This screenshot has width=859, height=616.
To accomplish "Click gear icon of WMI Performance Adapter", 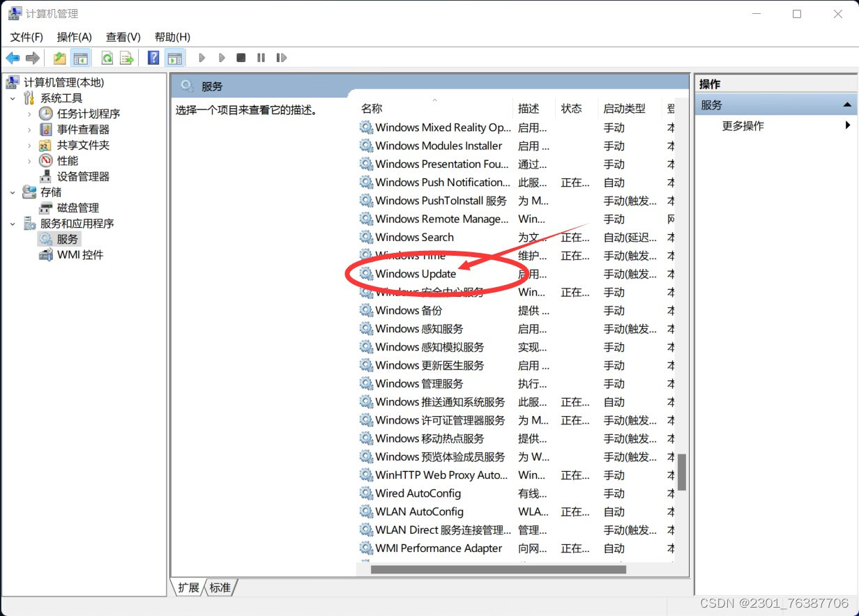I will 366,548.
